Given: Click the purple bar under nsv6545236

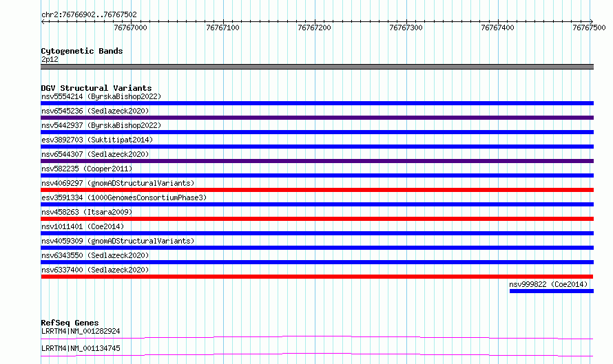Looking at the screenshot, I should click(x=317, y=118).
